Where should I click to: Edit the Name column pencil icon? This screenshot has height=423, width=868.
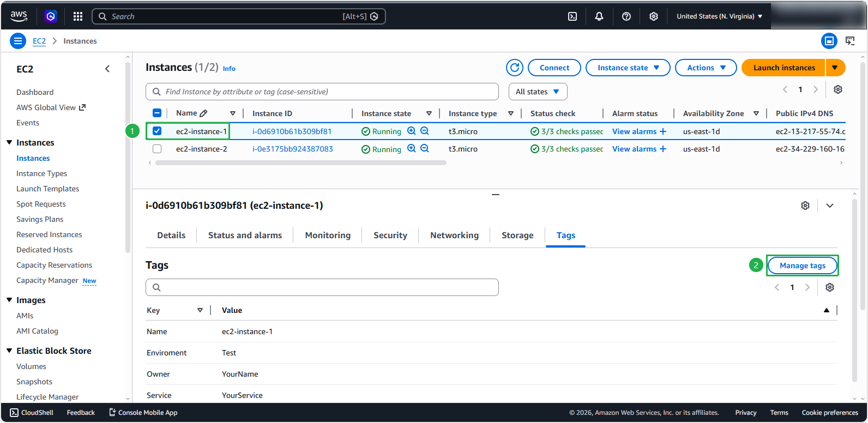point(203,113)
